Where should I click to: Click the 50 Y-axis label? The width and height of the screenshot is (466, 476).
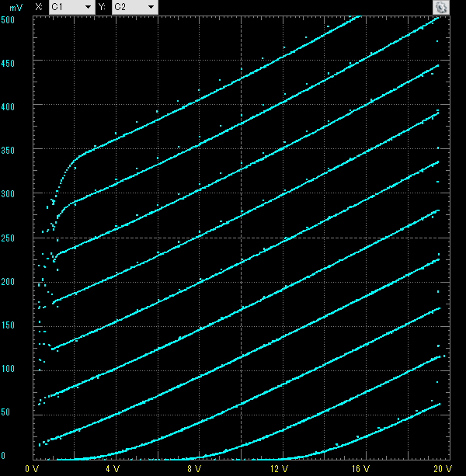tap(5, 412)
